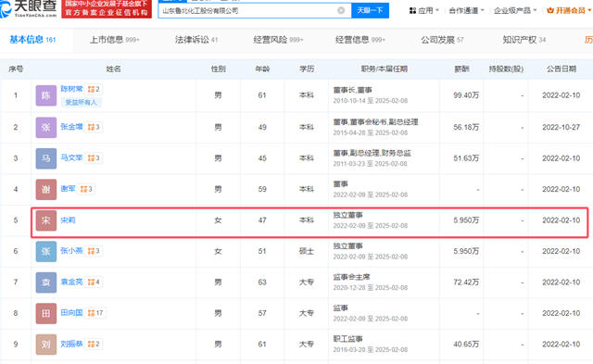The width and height of the screenshot is (593, 364).
Task: Click the related-company badge 3 in row 2
Action: [x=94, y=127]
